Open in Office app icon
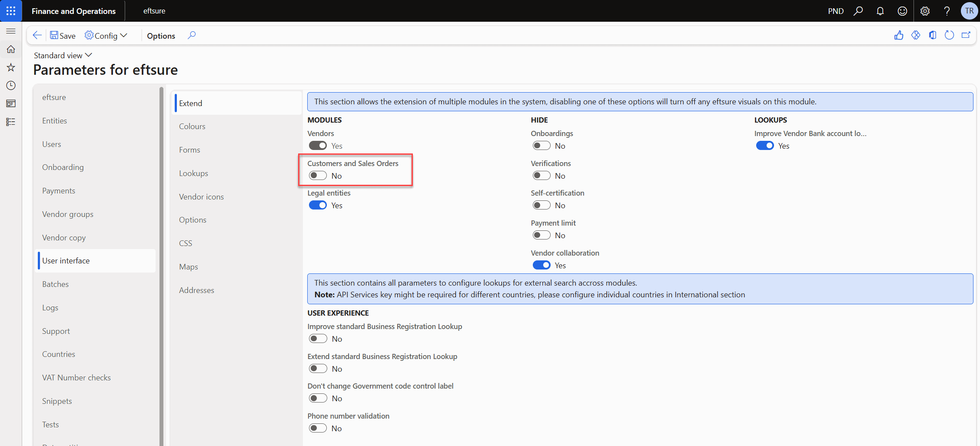The width and height of the screenshot is (980, 446). point(933,35)
